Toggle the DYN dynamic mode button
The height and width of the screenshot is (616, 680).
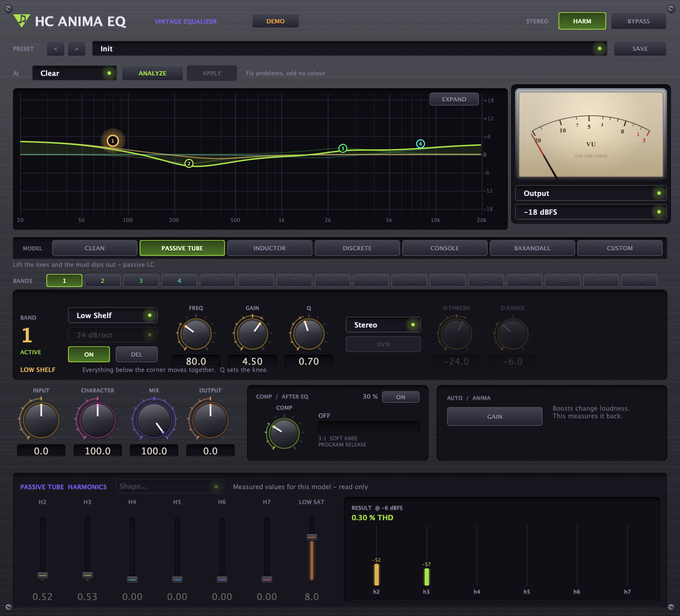pos(383,344)
